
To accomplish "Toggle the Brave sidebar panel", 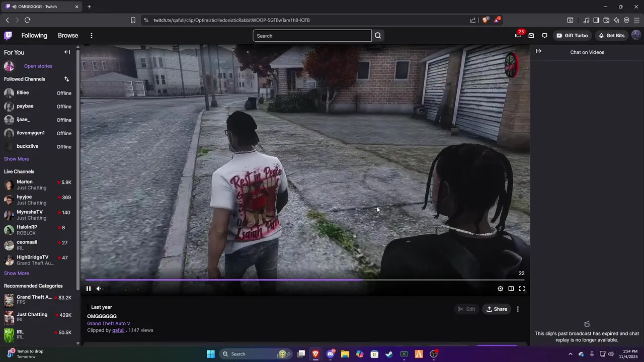I will pyautogui.click(x=596, y=20).
